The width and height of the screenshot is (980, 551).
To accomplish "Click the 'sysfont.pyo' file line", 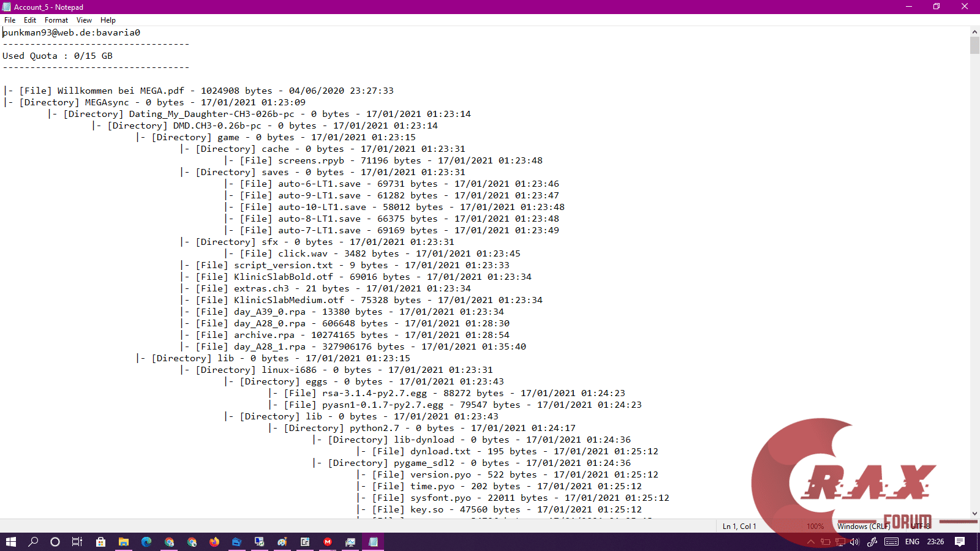I will click(x=513, y=498).
